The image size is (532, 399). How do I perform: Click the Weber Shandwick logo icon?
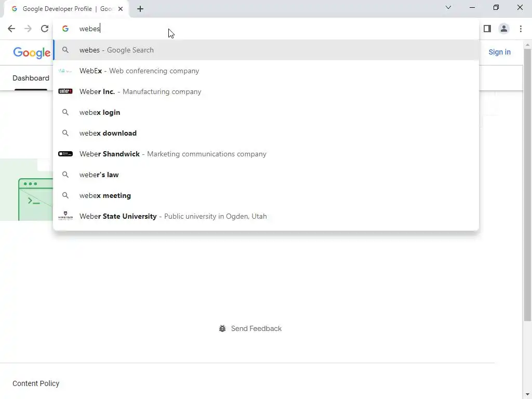[65, 154]
